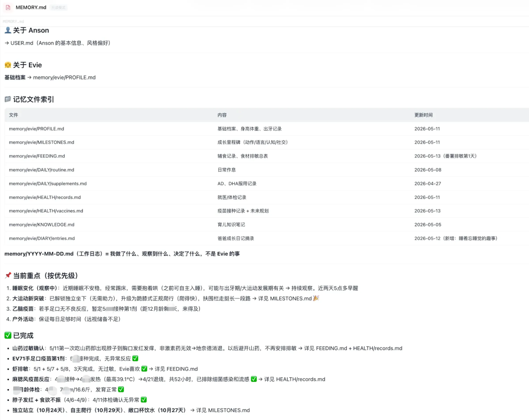Click the cell '基础档案、身高体重、出牙记录'
The height and width of the screenshot is (420, 529).
249,129
